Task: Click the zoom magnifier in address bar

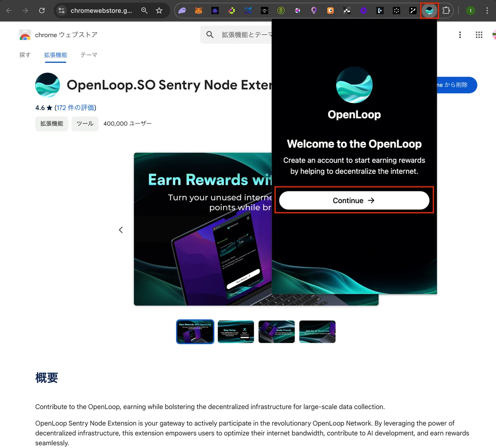Action: pos(144,11)
